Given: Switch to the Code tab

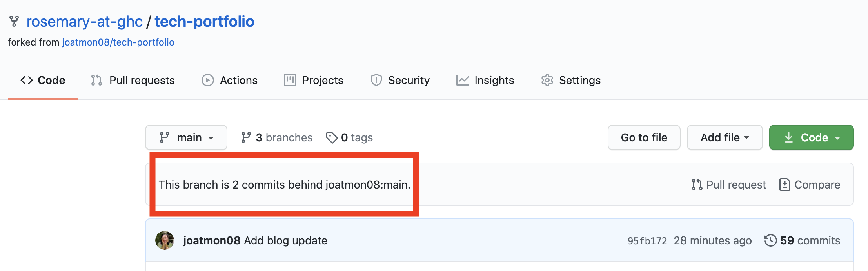Looking at the screenshot, I should click(43, 80).
